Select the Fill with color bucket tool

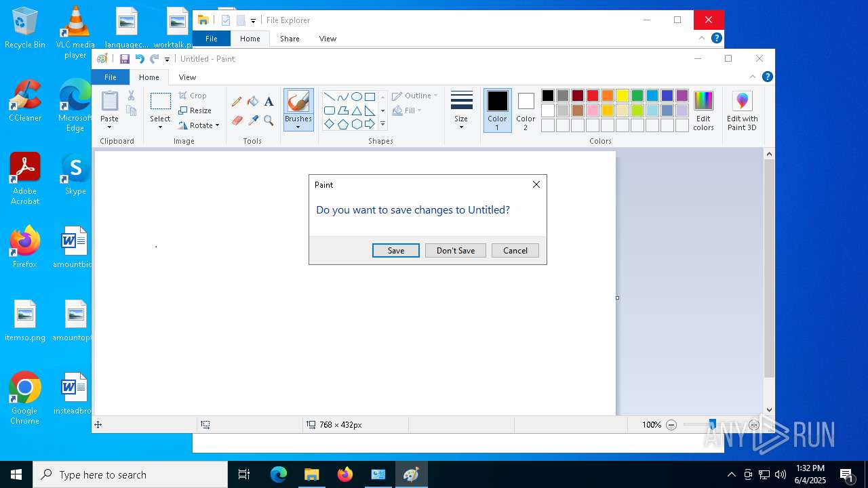253,102
